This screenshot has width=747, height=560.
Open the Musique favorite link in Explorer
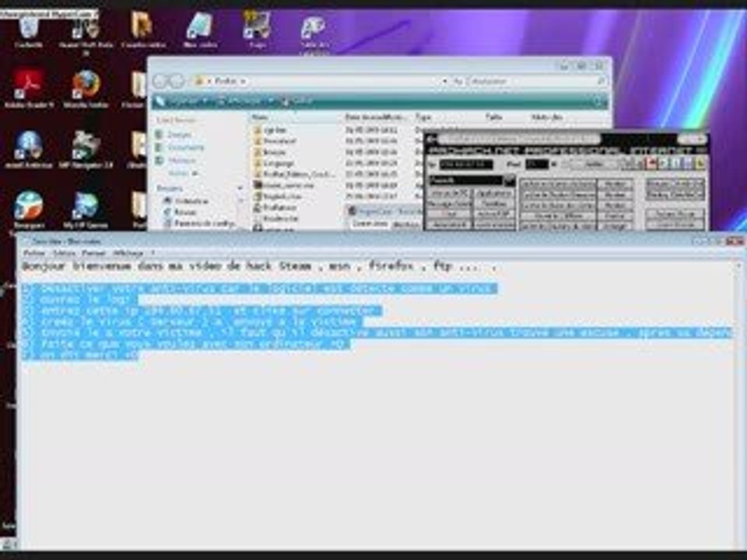pos(177,160)
